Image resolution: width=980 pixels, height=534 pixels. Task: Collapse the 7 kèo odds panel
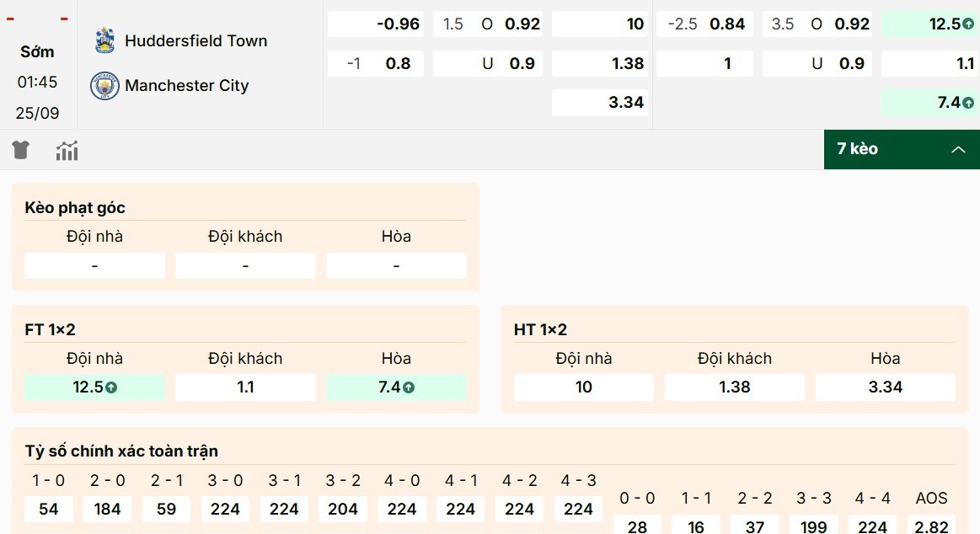tap(901, 149)
